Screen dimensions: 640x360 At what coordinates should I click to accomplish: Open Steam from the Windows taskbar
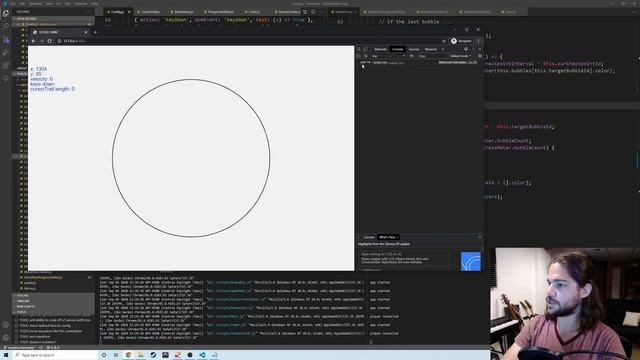click(153, 355)
